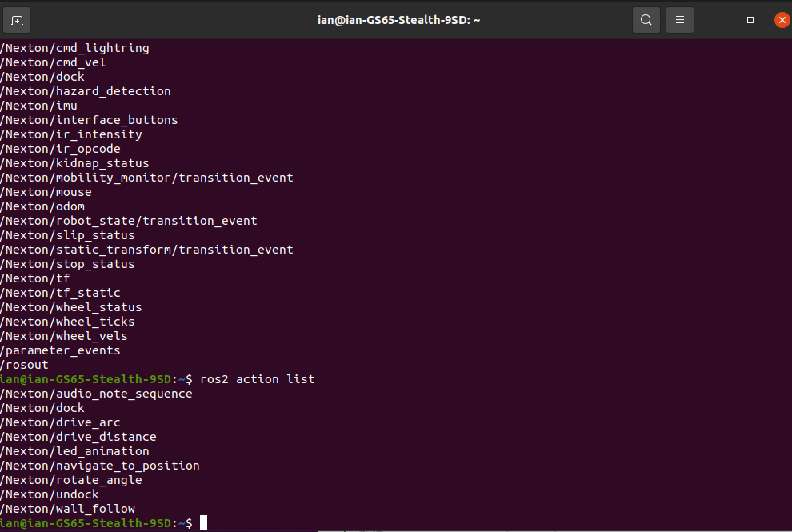792x532 pixels.
Task: Click the /Nexton/wheel_vels line
Action: 64,336
